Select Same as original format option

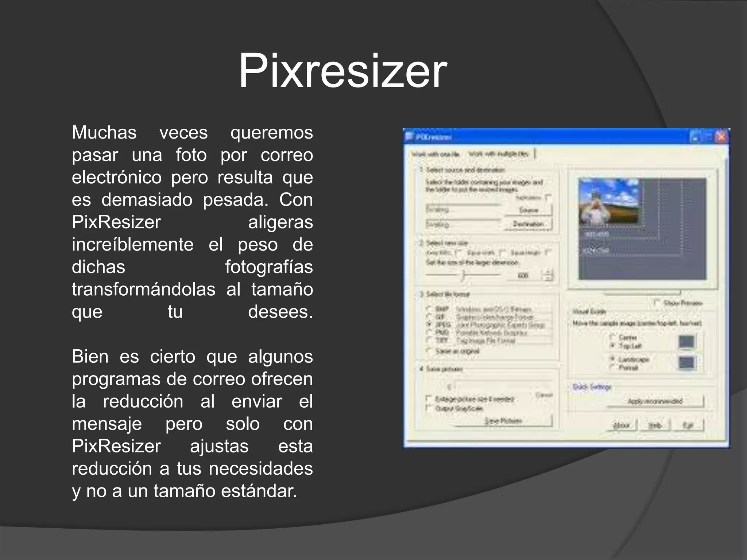point(430,351)
